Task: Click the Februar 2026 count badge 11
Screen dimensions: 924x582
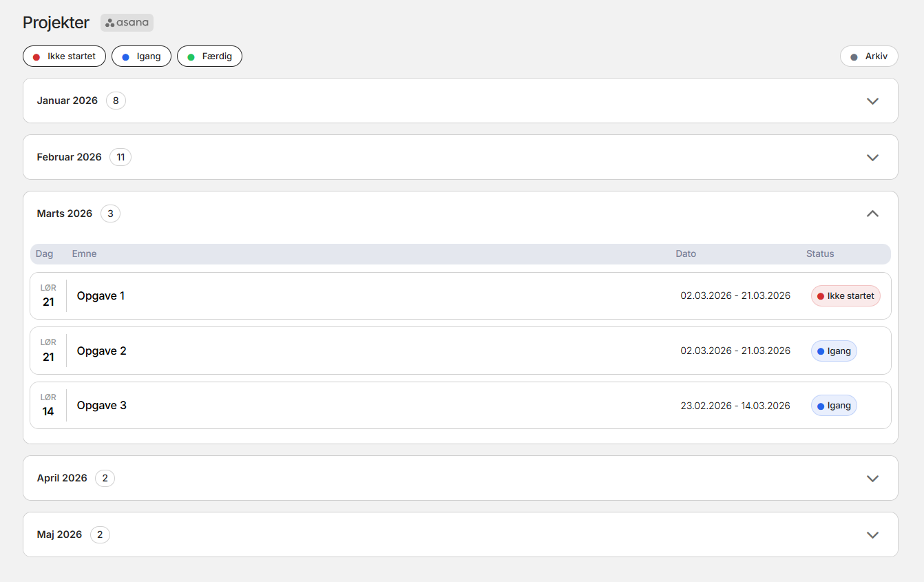Action: [x=120, y=158]
